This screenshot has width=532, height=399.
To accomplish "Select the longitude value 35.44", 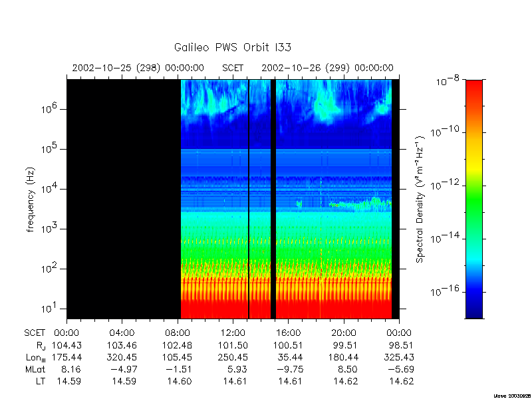I will [291, 357].
